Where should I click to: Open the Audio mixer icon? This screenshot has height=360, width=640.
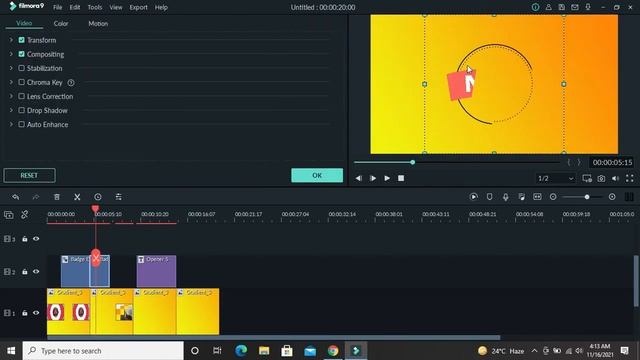coord(521,197)
